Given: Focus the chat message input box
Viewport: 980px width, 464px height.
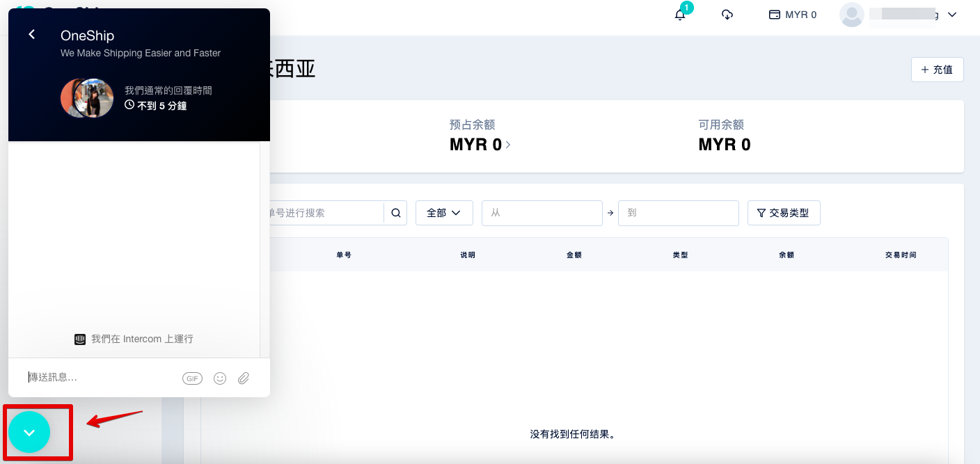Looking at the screenshot, I should click(x=101, y=377).
